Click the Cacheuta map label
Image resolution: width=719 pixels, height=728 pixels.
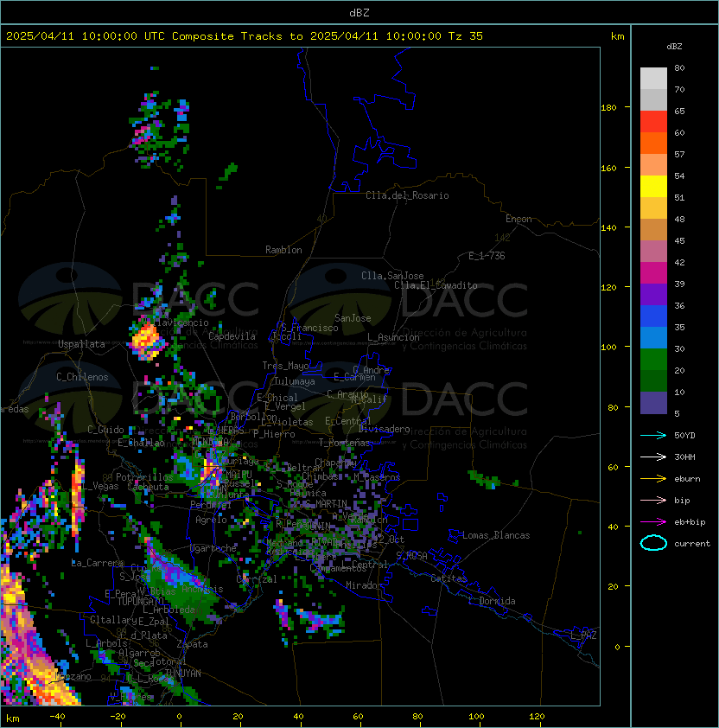148,487
